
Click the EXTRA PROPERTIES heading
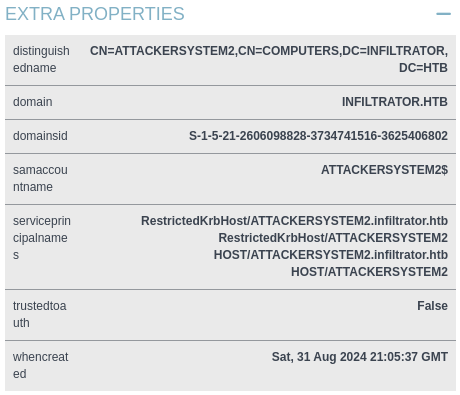pyautogui.click(x=95, y=14)
